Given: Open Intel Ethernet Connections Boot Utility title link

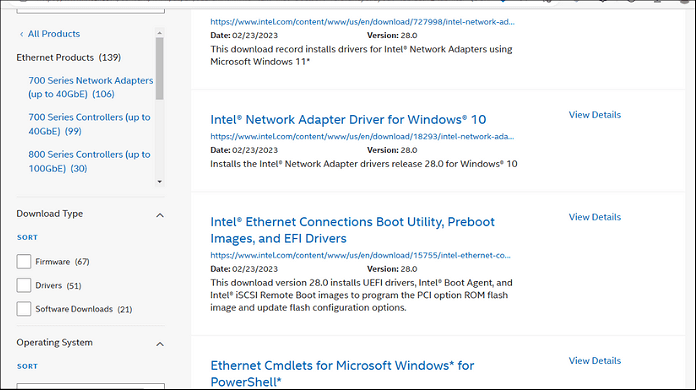Looking at the screenshot, I should [x=352, y=230].
